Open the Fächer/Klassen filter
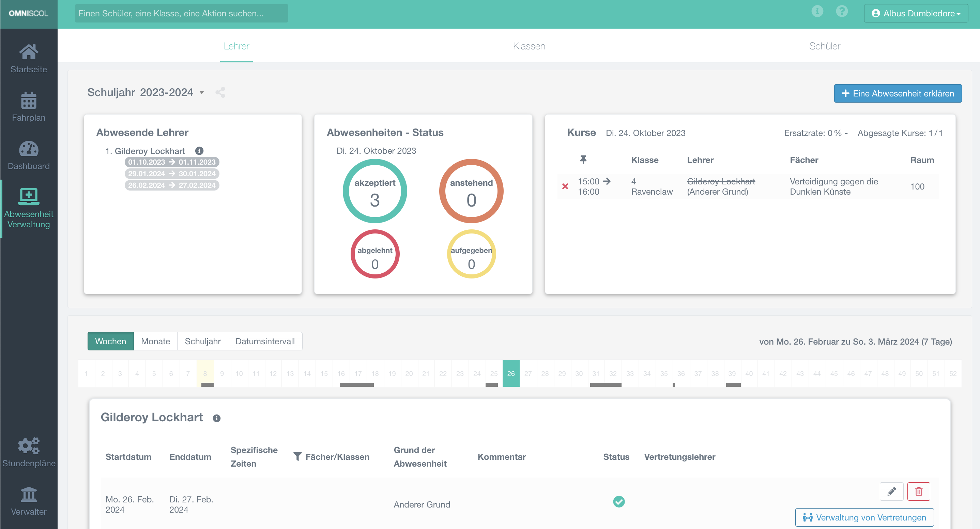This screenshot has height=529, width=980. coord(297,456)
